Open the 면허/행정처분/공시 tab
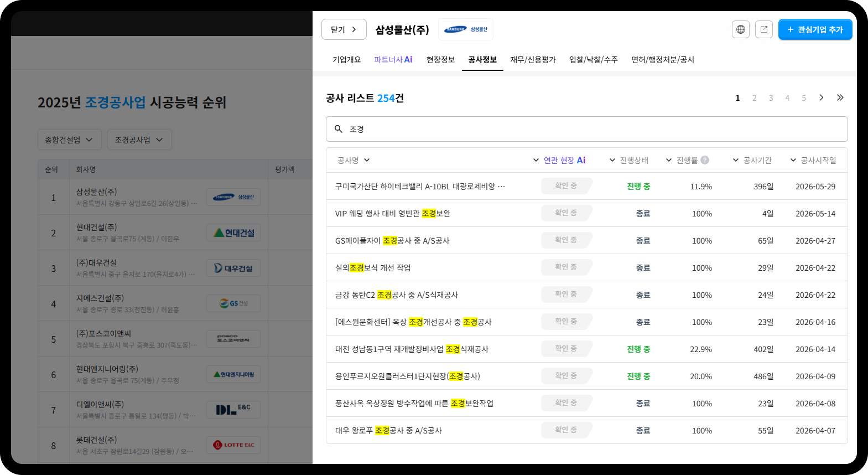Viewport: 868px width, 475px height. [x=663, y=59]
